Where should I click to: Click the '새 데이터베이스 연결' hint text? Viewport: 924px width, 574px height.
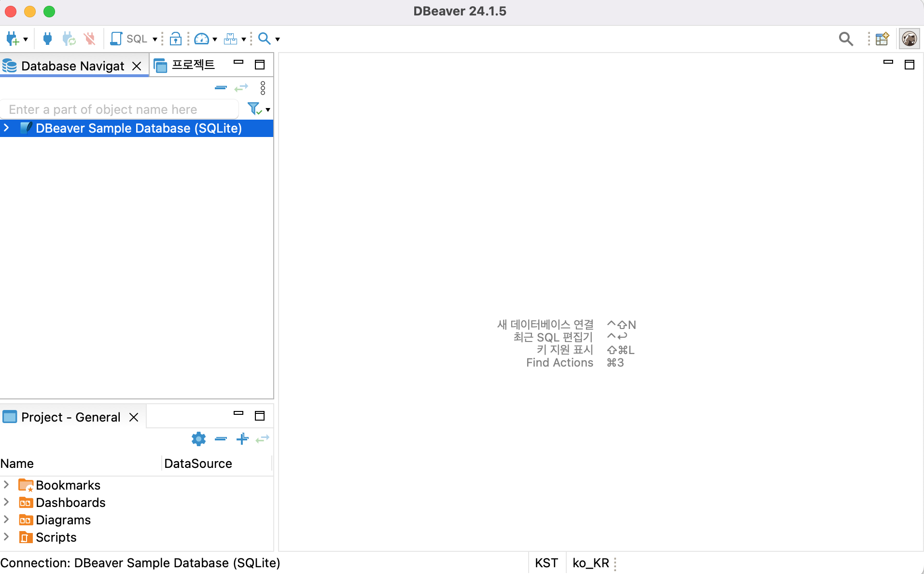546,325
